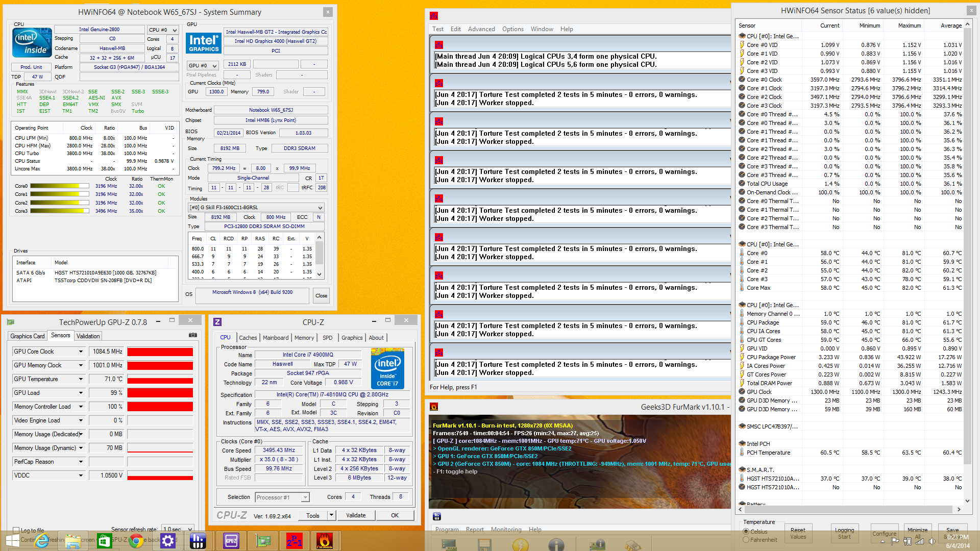The image size is (980, 551).
Task: Click the Threads value field in CPU-Z
Action: click(x=401, y=496)
